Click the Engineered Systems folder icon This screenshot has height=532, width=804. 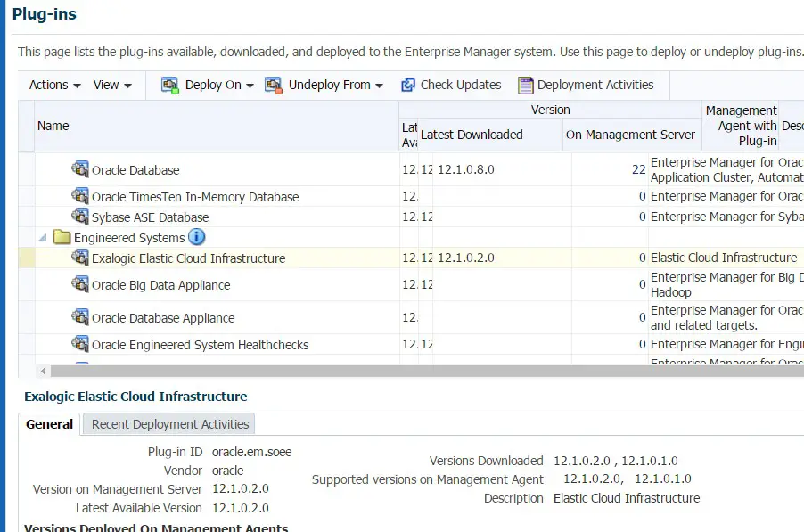[62, 237]
